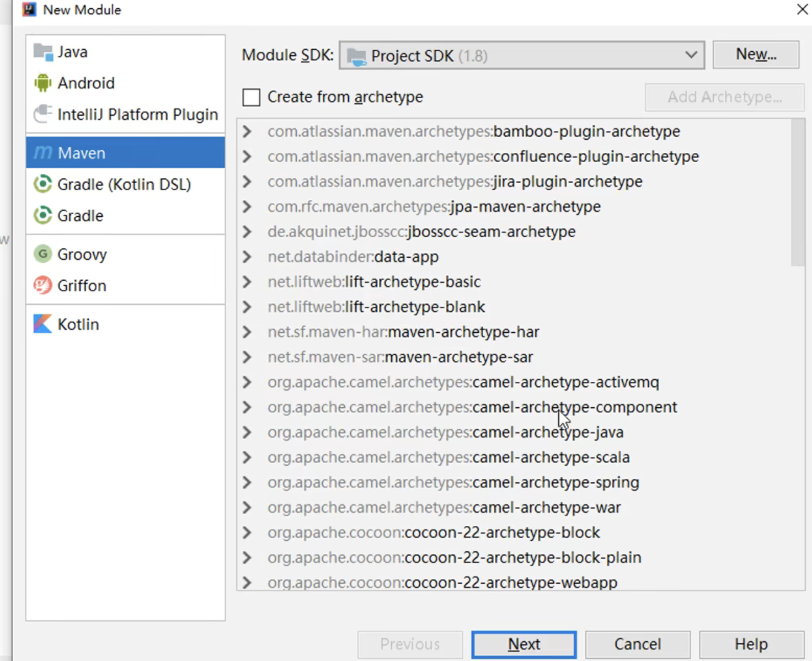This screenshot has width=812, height=661.
Task: Expand the camel-archetype-spring entry
Action: tap(247, 482)
